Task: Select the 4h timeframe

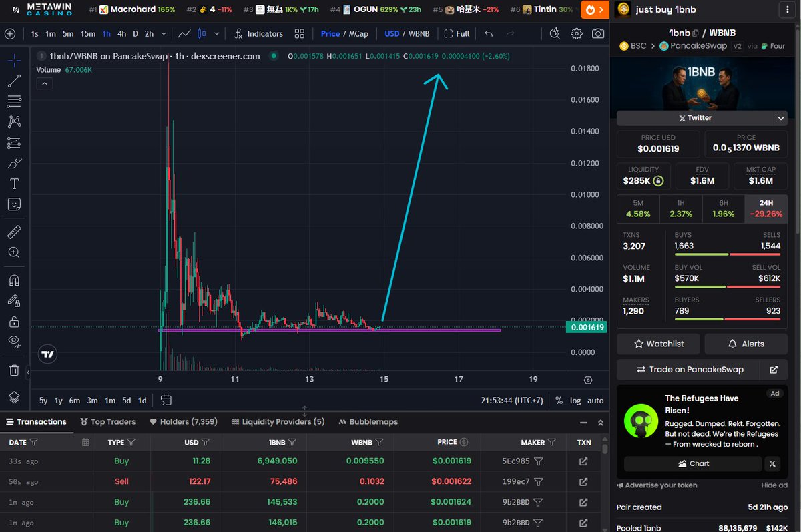Action: coord(121,33)
